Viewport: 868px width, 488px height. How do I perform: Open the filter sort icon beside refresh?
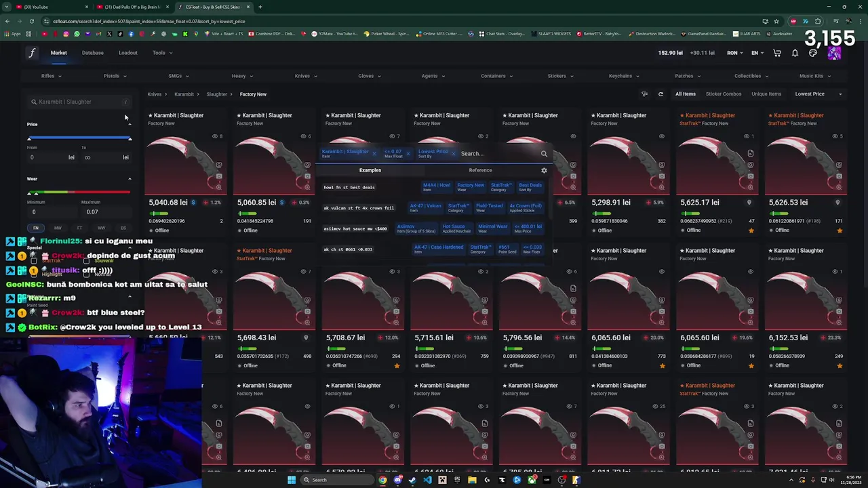[x=644, y=94]
